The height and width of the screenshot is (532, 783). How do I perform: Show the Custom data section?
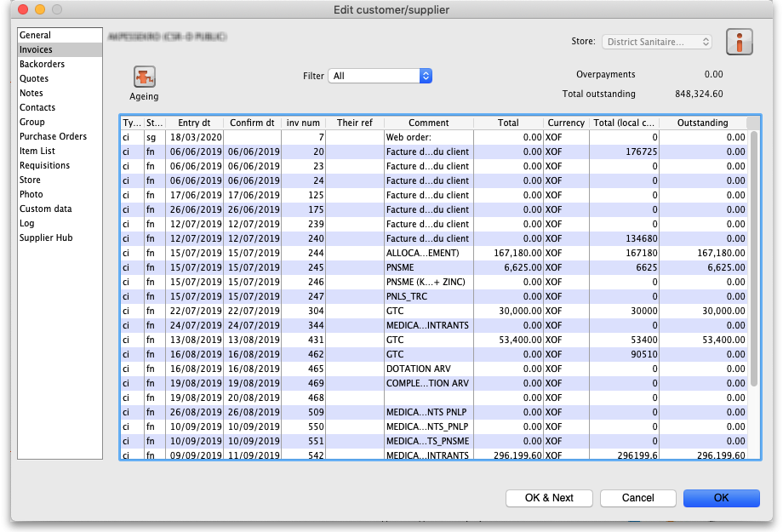click(45, 209)
